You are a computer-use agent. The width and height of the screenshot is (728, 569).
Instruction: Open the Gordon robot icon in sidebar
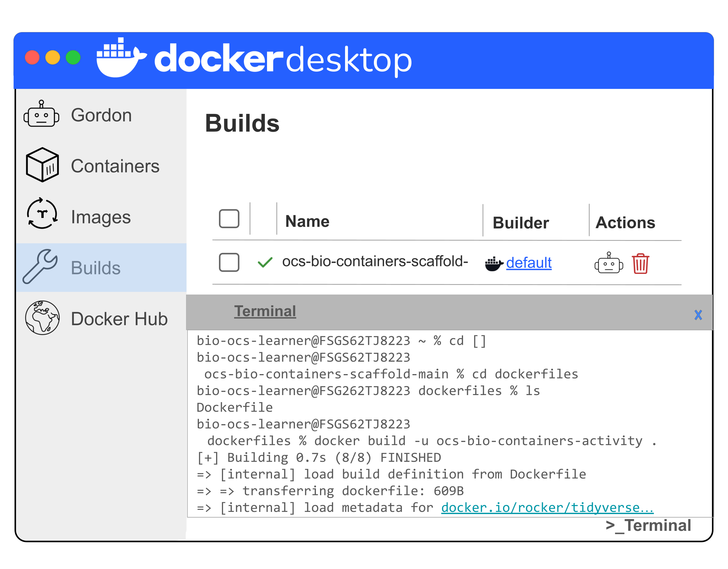click(41, 114)
